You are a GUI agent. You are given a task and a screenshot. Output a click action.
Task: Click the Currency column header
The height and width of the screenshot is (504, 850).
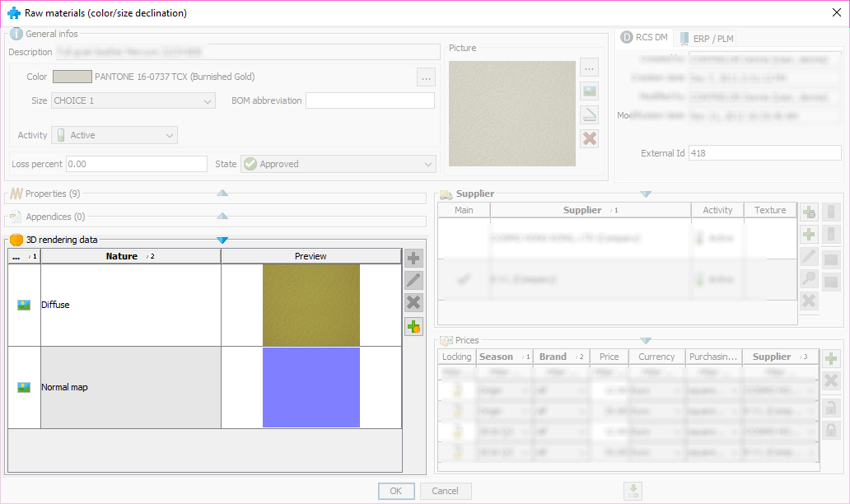click(x=656, y=357)
